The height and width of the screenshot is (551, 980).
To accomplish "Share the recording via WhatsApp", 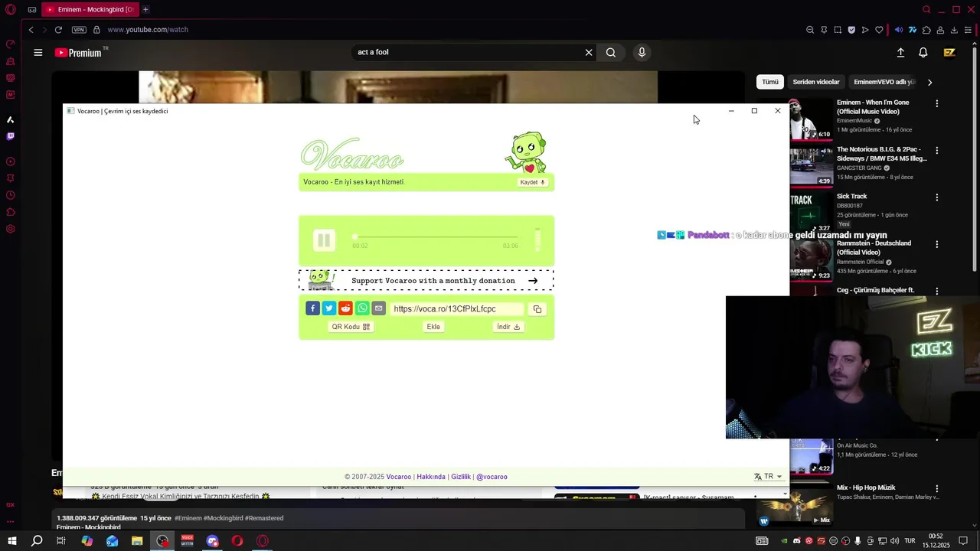I will (x=362, y=308).
